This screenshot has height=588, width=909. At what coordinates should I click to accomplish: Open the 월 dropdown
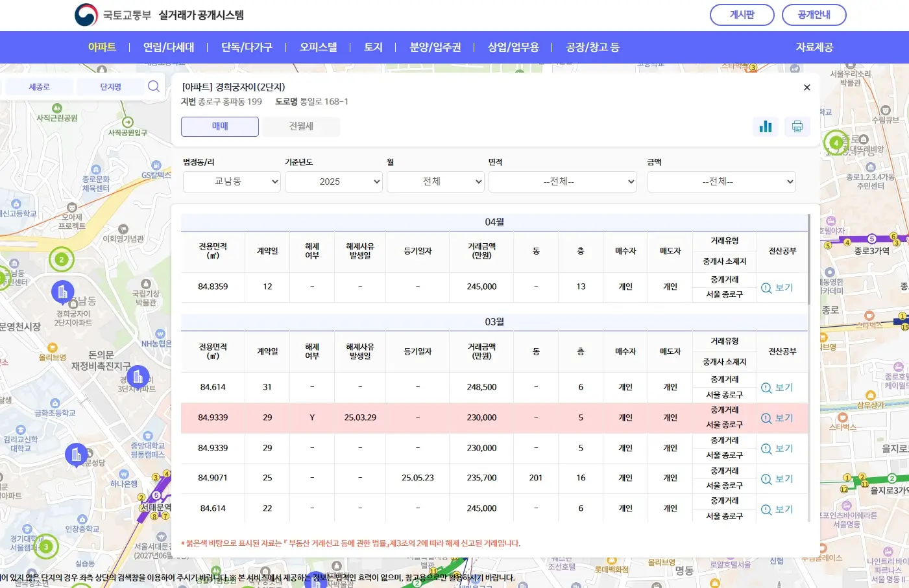[x=435, y=182]
